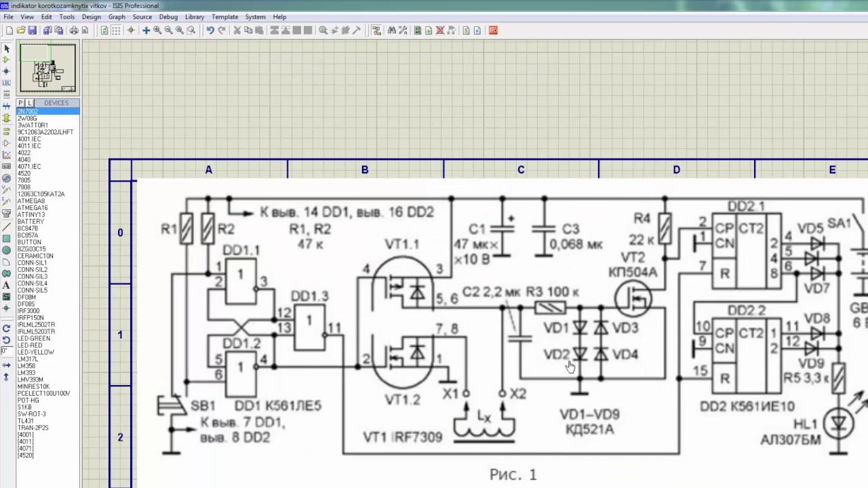Viewport: 868px width, 488px height.
Task: Click the Zoom In magnifier
Action: pyautogui.click(x=157, y=30)
